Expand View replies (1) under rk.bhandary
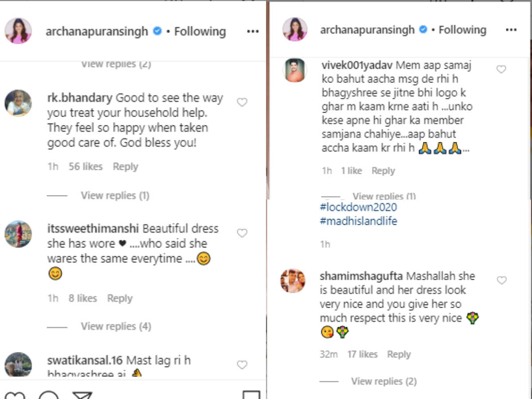 pyautogui.click(x=115, y=196)
